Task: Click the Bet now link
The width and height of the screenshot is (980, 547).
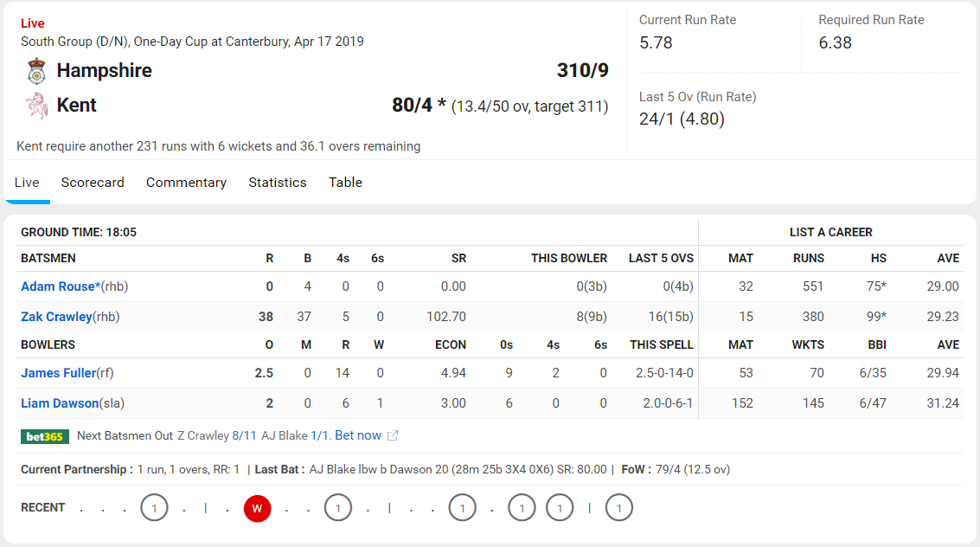Action: click(x=358, y=435)
